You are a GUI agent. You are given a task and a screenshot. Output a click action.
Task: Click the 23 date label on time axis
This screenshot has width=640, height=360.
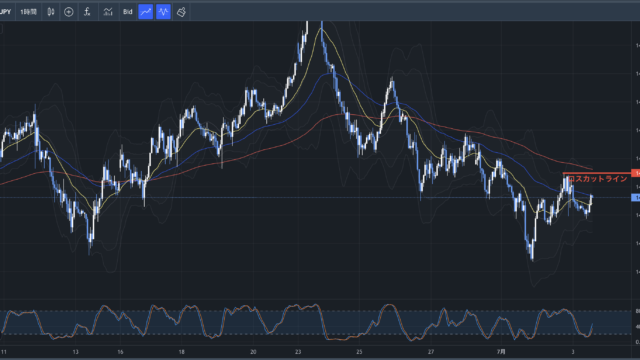coord(298,352)
